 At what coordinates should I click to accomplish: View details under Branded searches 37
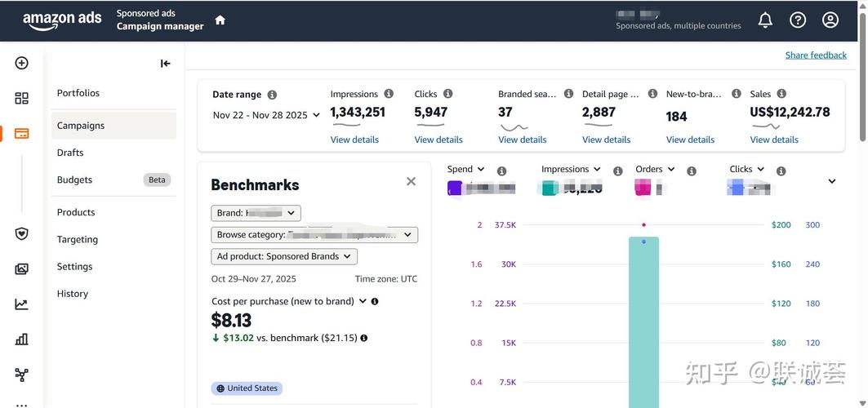[522, 140]
